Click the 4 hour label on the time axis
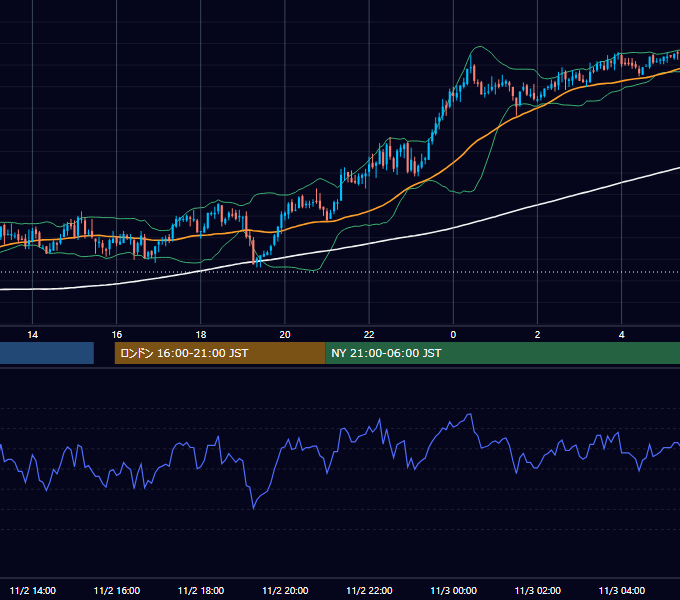This screenshot has width=680, height=600. tap(621, 335)
